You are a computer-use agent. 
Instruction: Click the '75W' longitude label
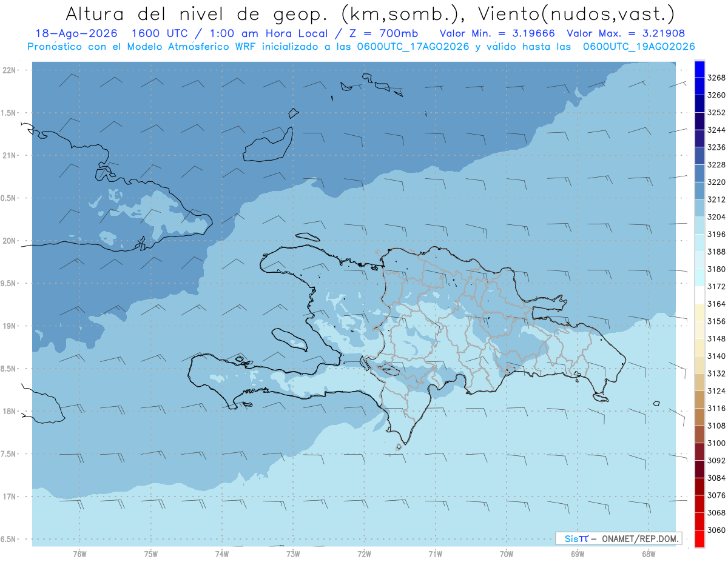(151, 554)
